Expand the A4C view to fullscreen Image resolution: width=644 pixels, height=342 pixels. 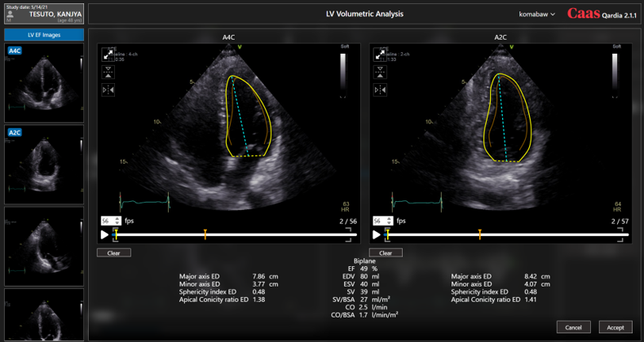click(108, 54)
